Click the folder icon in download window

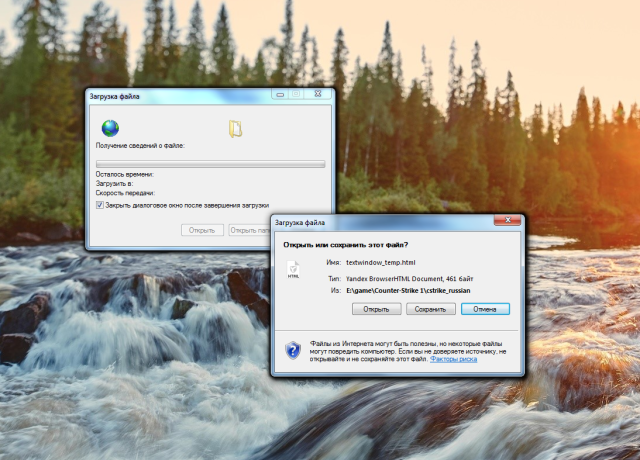click(235, 129)
